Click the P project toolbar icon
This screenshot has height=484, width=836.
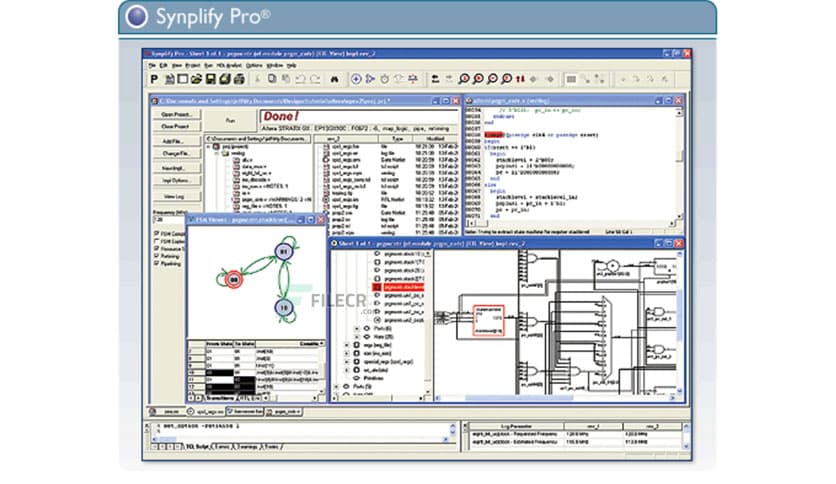tap(155, 79)
